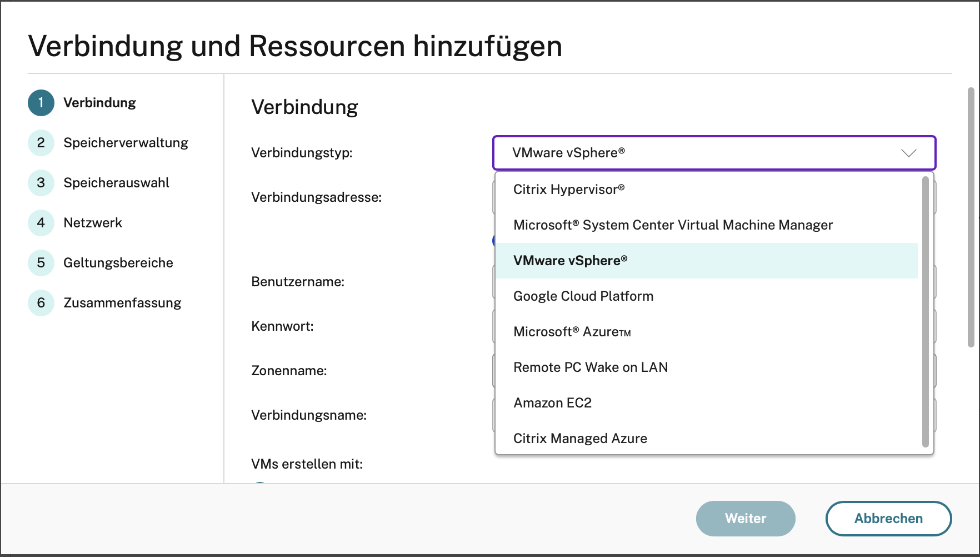Click the Benutzername label
The height and width of the screenshot is (557, 980).
coord(298,282)
